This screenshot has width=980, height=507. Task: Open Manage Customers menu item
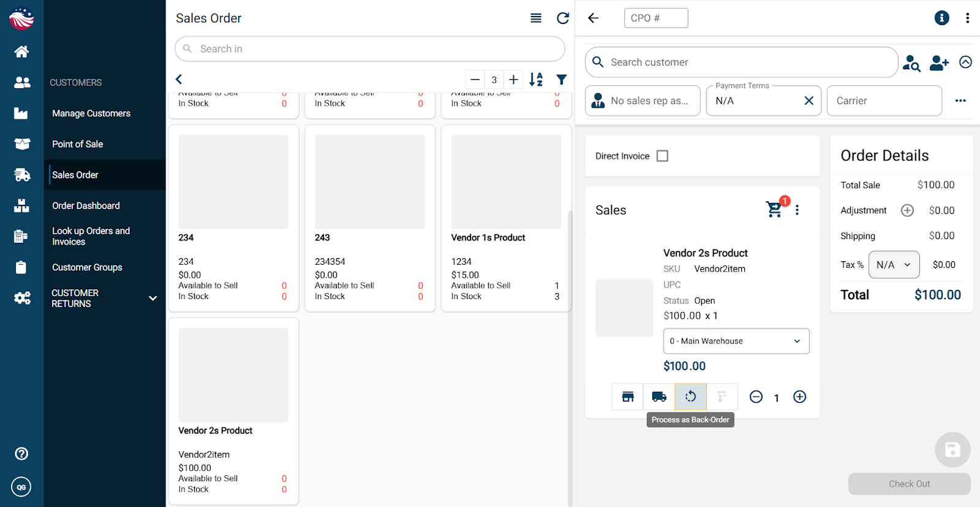(x=91, y=113)
